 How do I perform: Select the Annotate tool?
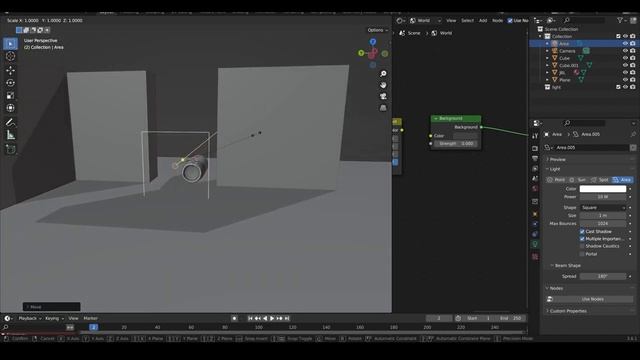click(x=11, y=122)
